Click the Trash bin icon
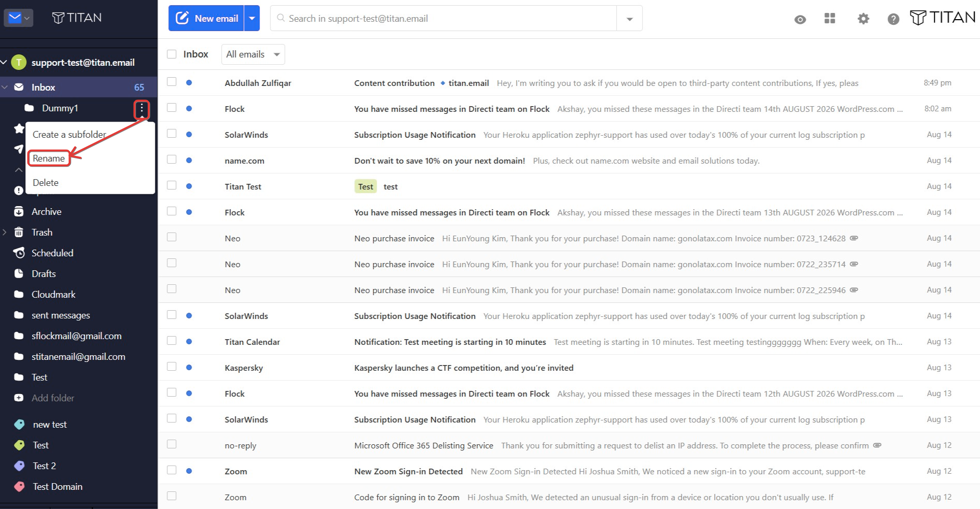This screenshot has height=509, width=980. [x=19, y=232]
